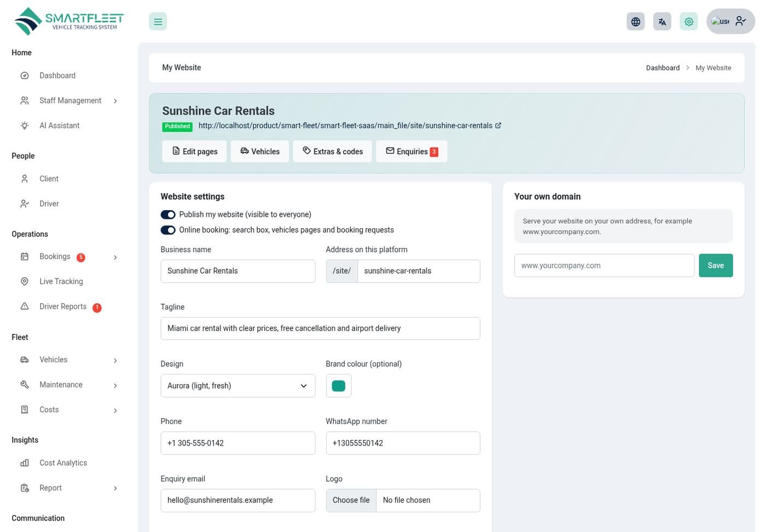
Task: Click the Driver icon in sidebar
Action: point(25,204)
